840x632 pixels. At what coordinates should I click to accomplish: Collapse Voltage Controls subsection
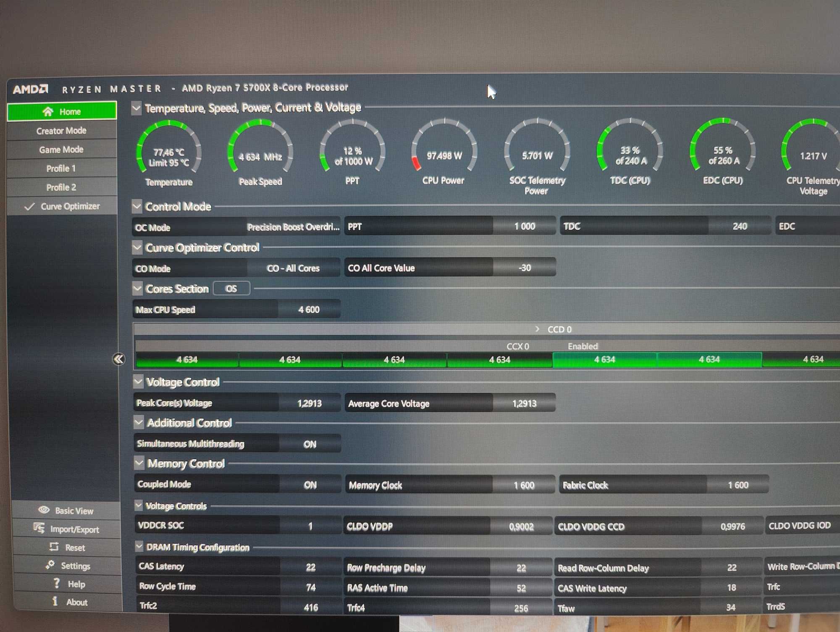[x=139, y=506]
